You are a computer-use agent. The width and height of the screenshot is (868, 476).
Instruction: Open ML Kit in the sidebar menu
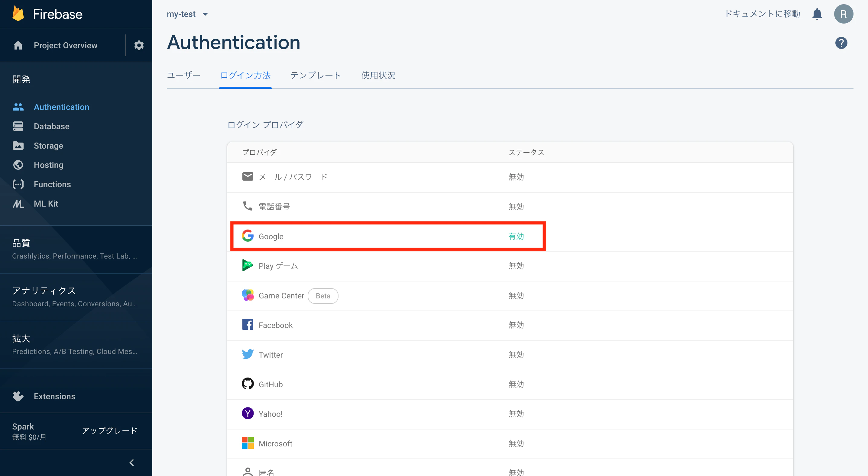[46, 204]
